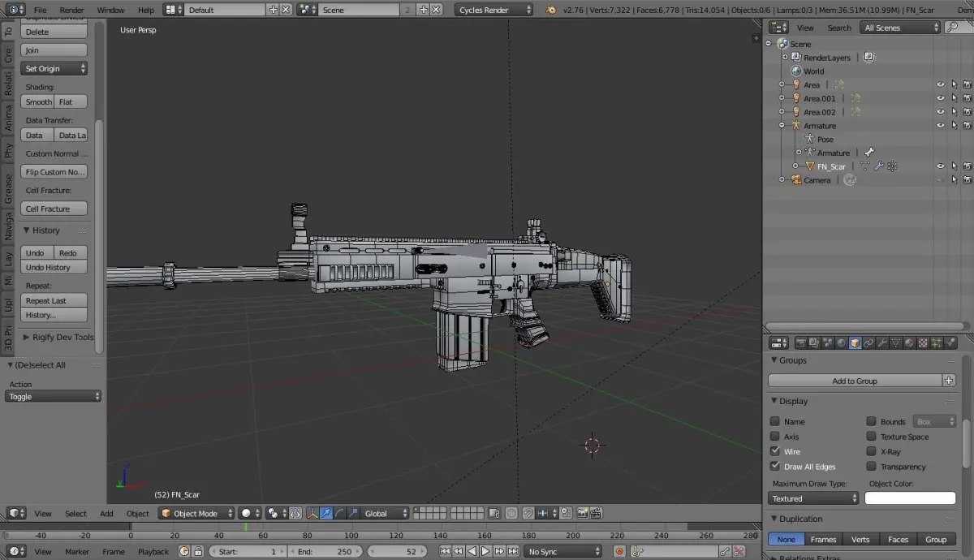Click the Undo History button
The image size is (974, 560).
[x=54, y=267]
